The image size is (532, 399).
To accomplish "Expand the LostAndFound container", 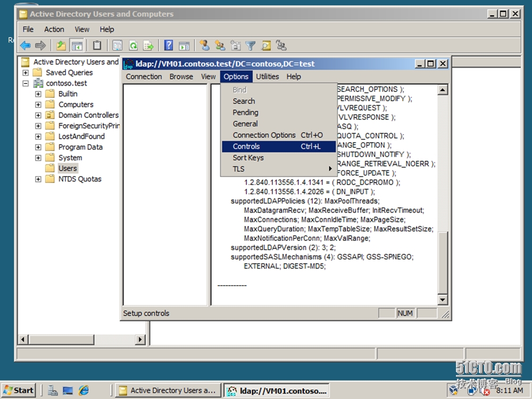I will coord(38,136).
